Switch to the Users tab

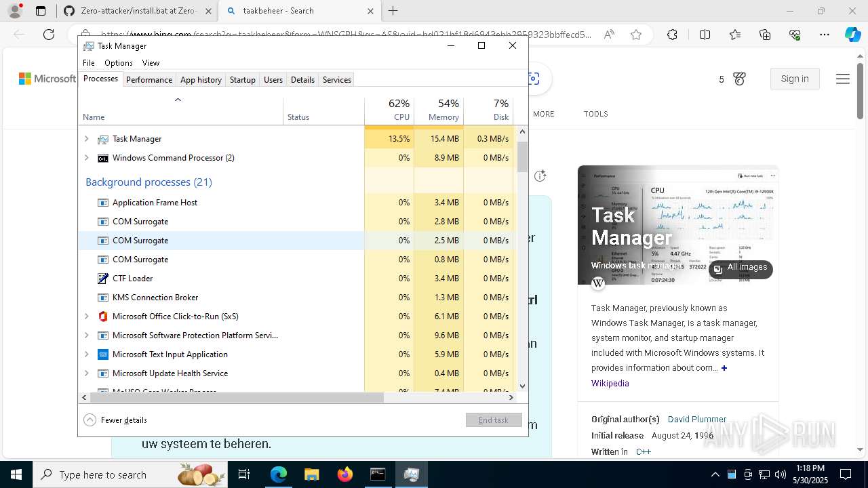pos(273,79)
